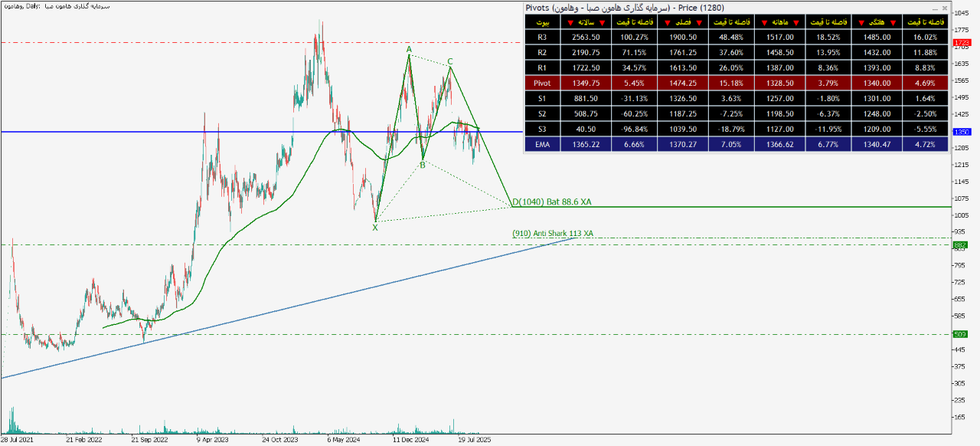This screenshot has height=446, width=980.
Task: Click red arrow right of هفتگی header
Action: click(x=893, y=22)
